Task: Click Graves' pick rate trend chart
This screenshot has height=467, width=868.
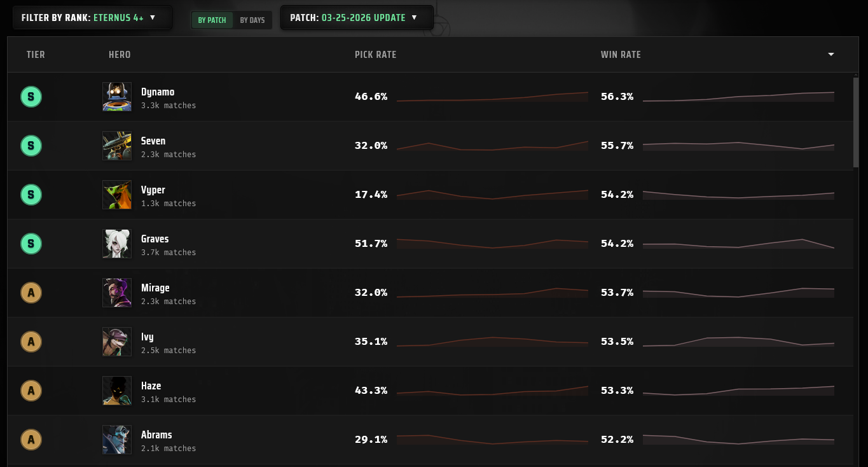Action: 492,244
